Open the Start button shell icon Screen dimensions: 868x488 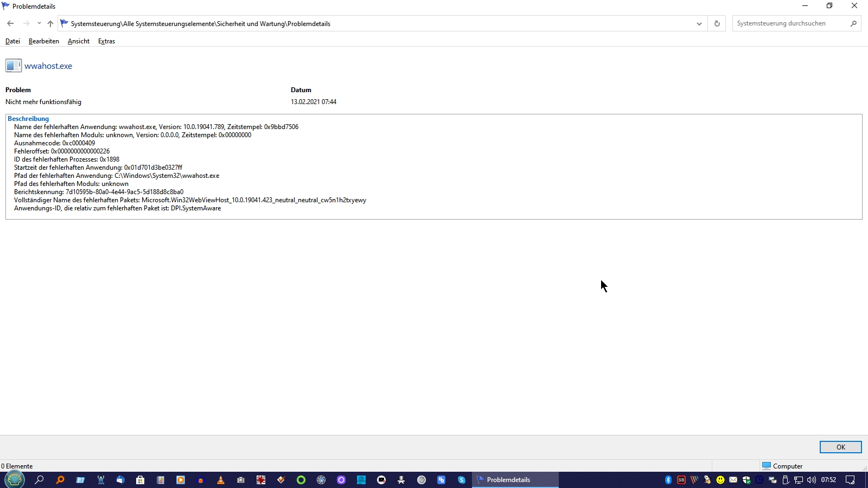pyautogui.click(x=15, y=480)
